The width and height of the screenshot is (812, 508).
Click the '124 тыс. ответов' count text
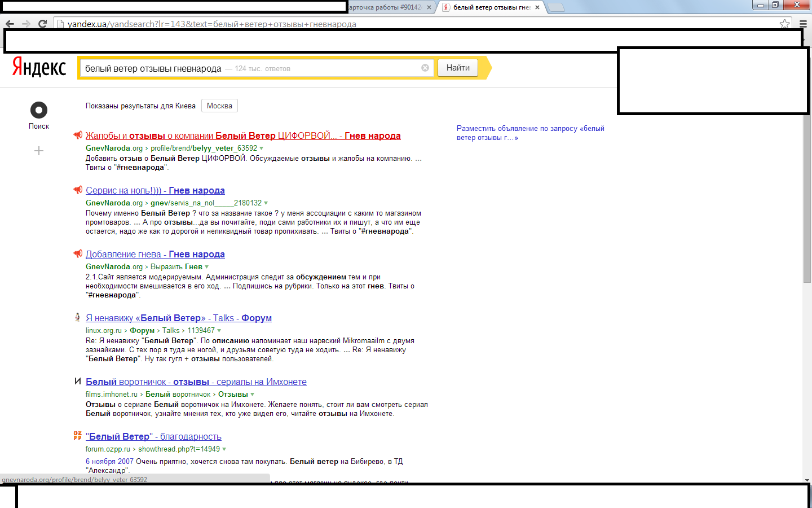coord(263,68)
